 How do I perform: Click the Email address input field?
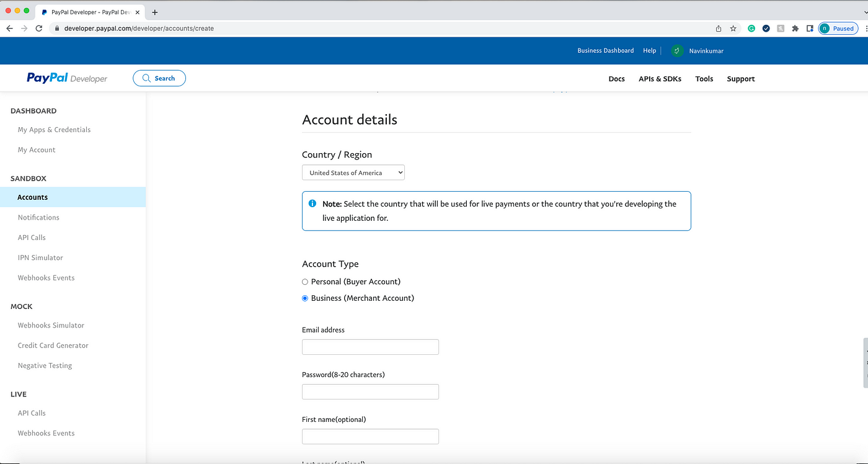click(370, 347)
